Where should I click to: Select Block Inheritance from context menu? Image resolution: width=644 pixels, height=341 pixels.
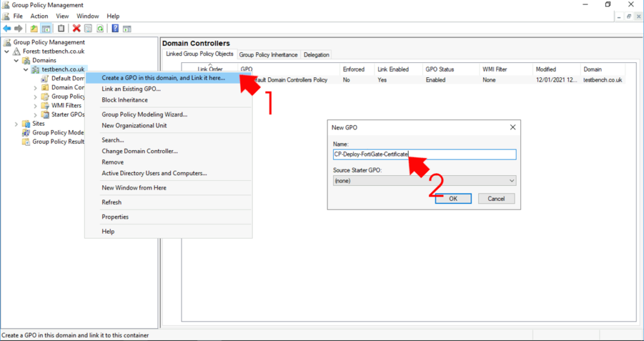[x=125, y=100]
